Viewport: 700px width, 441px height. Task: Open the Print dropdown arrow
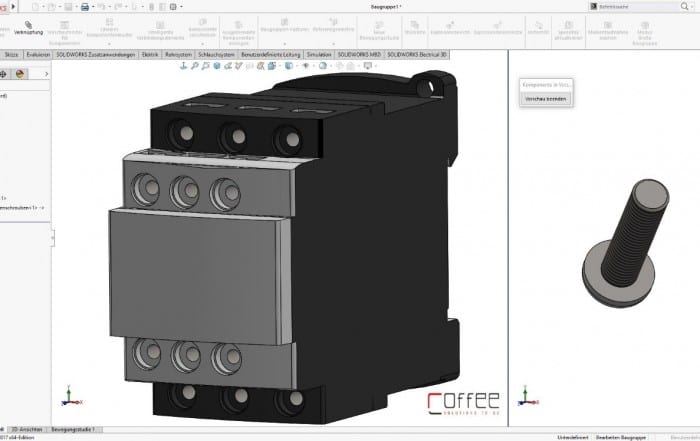92,7
